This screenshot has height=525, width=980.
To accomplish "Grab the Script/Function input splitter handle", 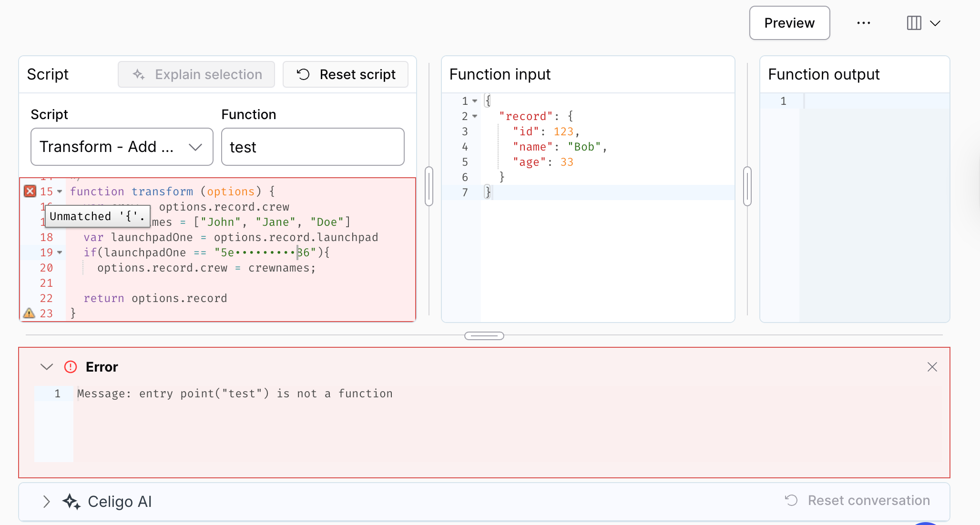I will (429, 186).
